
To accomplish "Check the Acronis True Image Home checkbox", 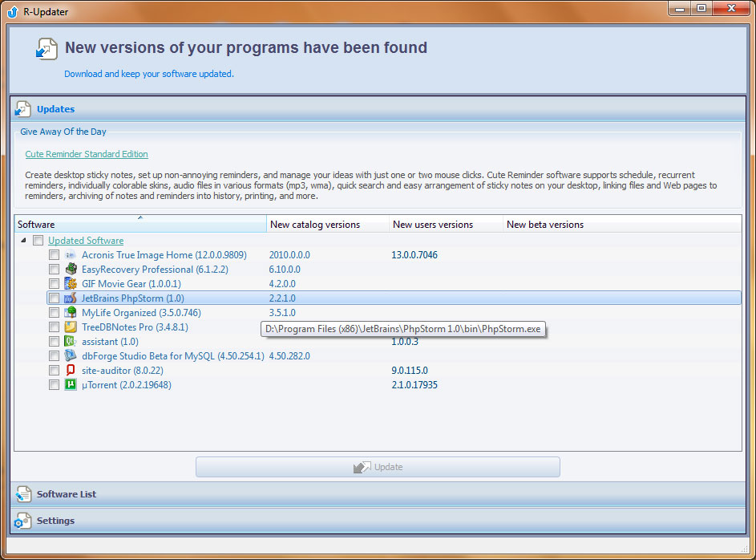I will (54, 254).
